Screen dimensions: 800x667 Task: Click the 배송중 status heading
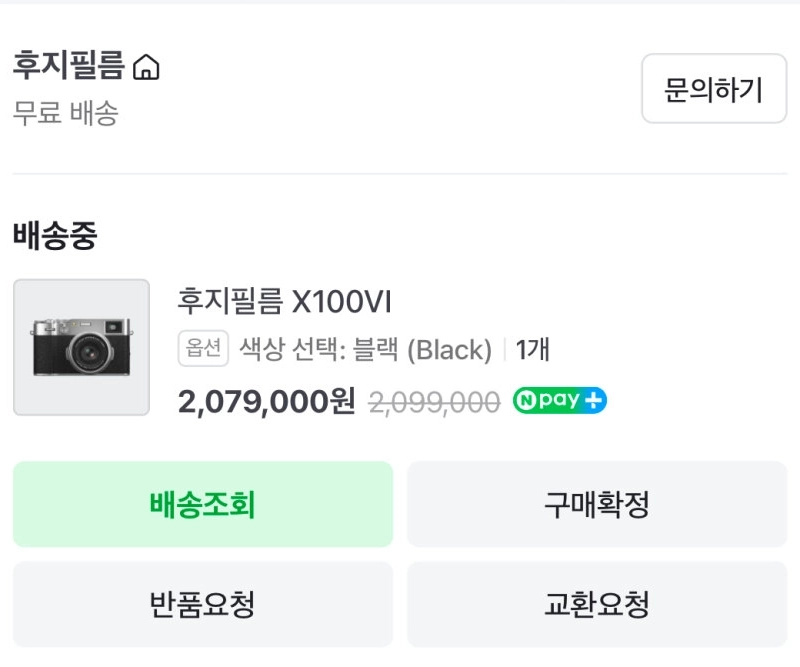[x=55, y=236]
